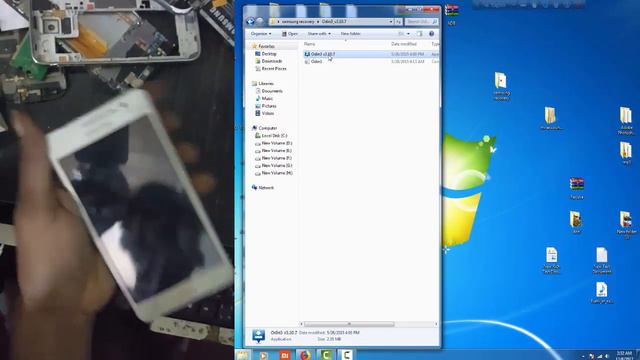Image resolution: width=640 pixels, height=360 pixels.
Task: Open the Organize menu
Action: [x=261, y=33]
